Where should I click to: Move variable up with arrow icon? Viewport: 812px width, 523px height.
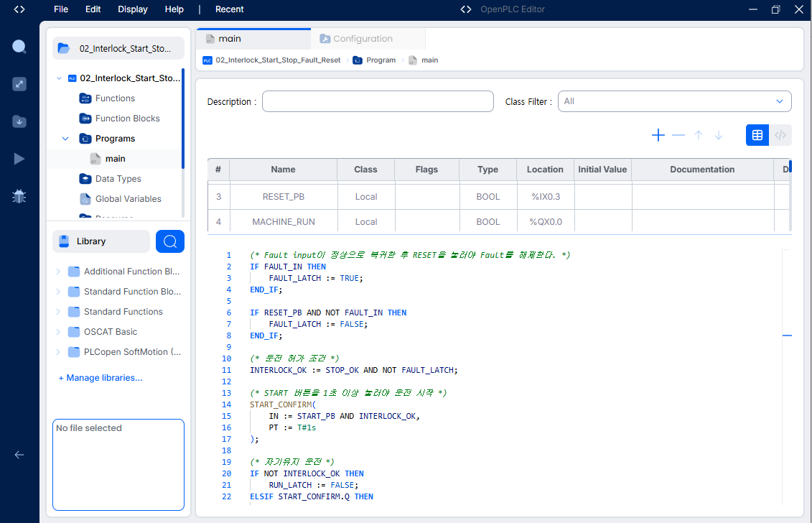point(699,135)
